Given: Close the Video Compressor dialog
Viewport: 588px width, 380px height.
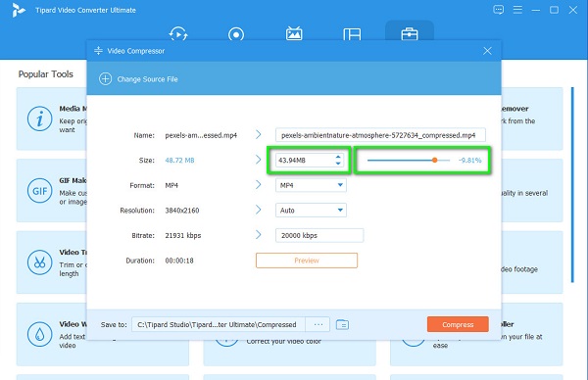Looking at the screenshot, I should point(487,51).
